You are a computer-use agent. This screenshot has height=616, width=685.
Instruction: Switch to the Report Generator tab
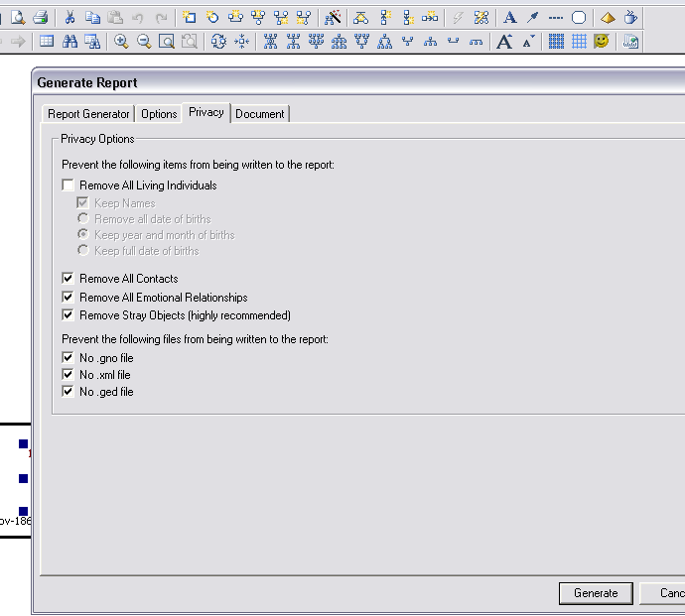[x=89, y=114]
